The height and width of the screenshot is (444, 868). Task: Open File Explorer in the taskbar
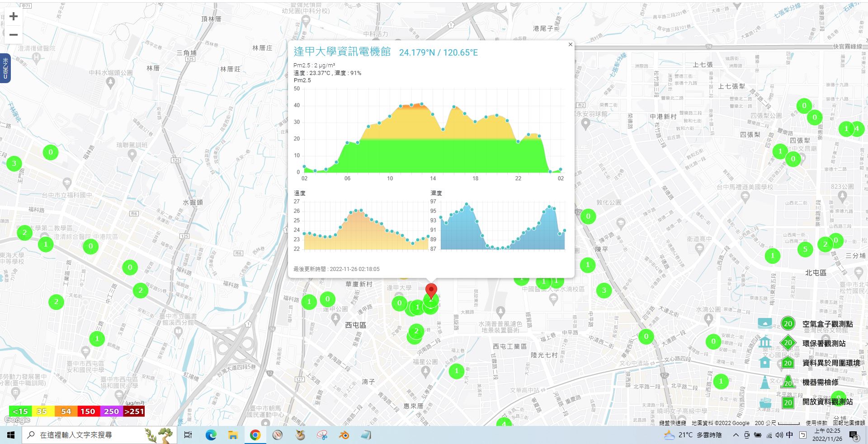coord(233,435)
